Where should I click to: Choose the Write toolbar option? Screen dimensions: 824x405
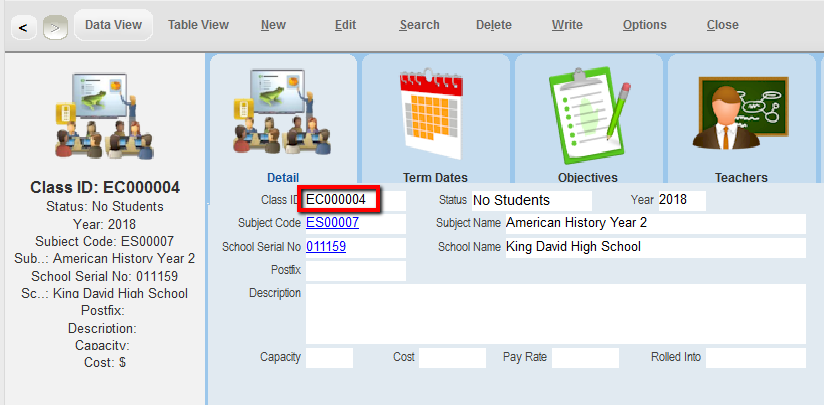click(567, 25)
